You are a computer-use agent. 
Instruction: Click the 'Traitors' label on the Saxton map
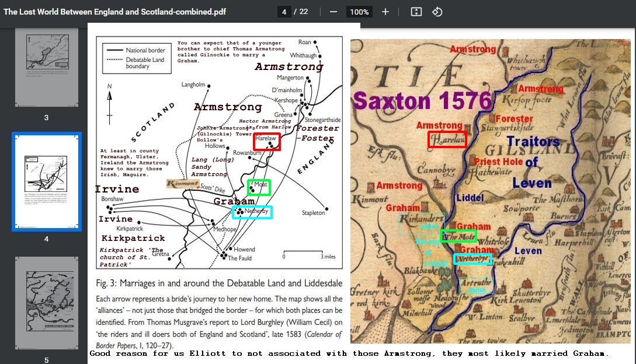(533, 141)
